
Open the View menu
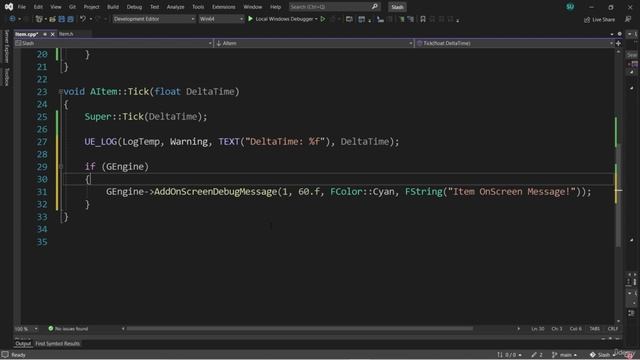pyautogui.click(x=56, y=7)
